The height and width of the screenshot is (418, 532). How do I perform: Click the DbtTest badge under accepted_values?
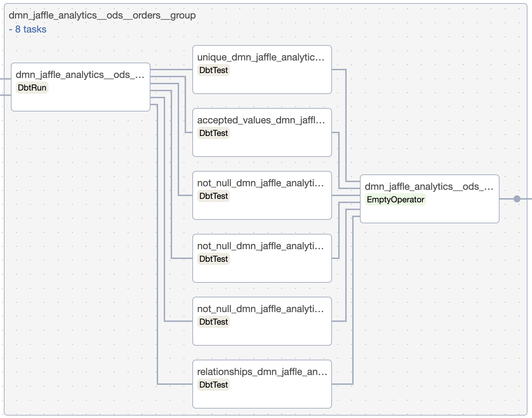tap(213, 133)
